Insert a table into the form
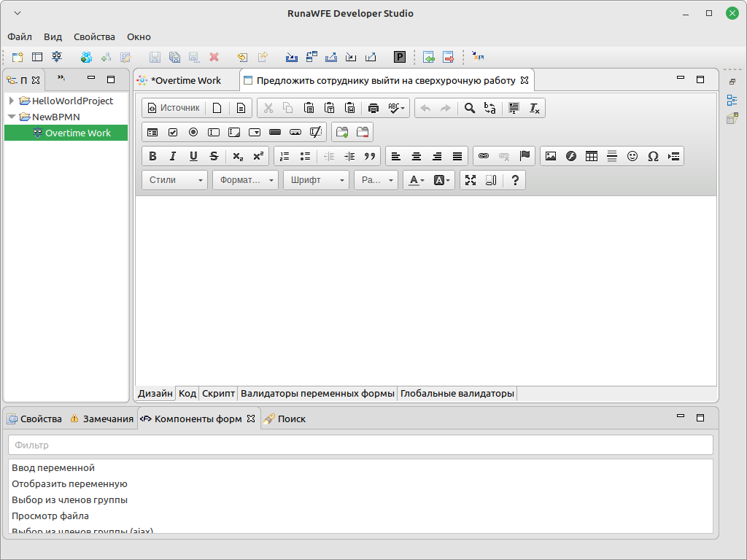This screenshot has height=560, width=747. click(592, 156)
